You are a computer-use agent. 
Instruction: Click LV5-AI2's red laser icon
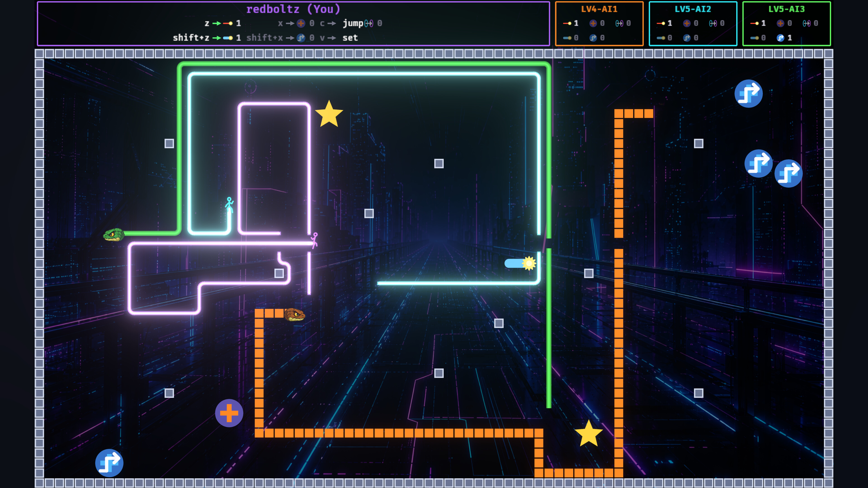coord(661,23)
